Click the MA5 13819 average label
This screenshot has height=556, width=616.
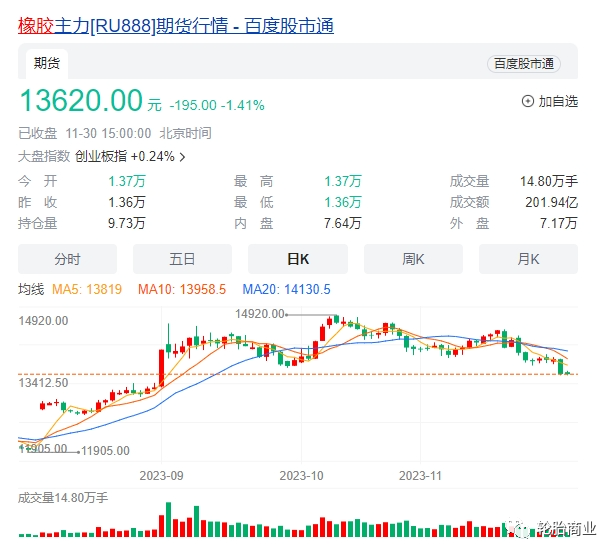79,290
